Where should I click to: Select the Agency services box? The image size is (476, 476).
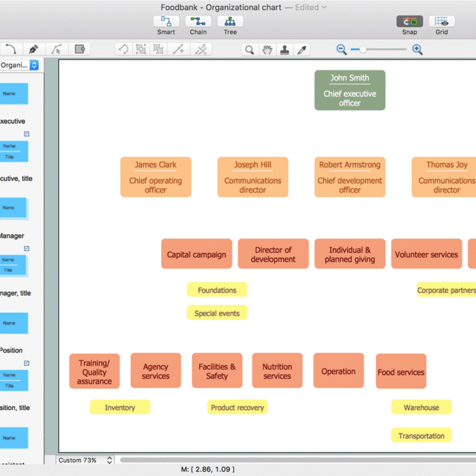coord(156,371)
